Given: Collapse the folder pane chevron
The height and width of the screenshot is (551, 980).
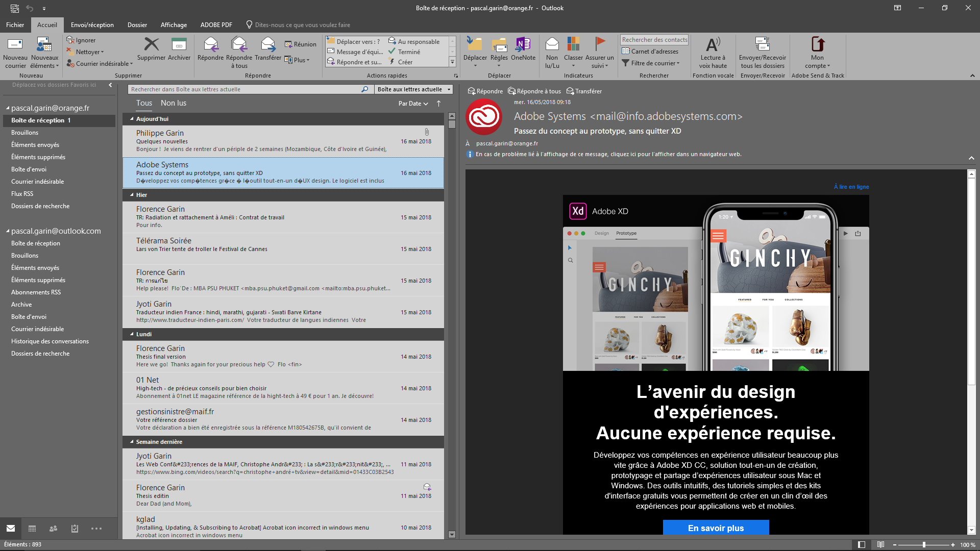Looking at the screenshot, I should coord(110,85).
